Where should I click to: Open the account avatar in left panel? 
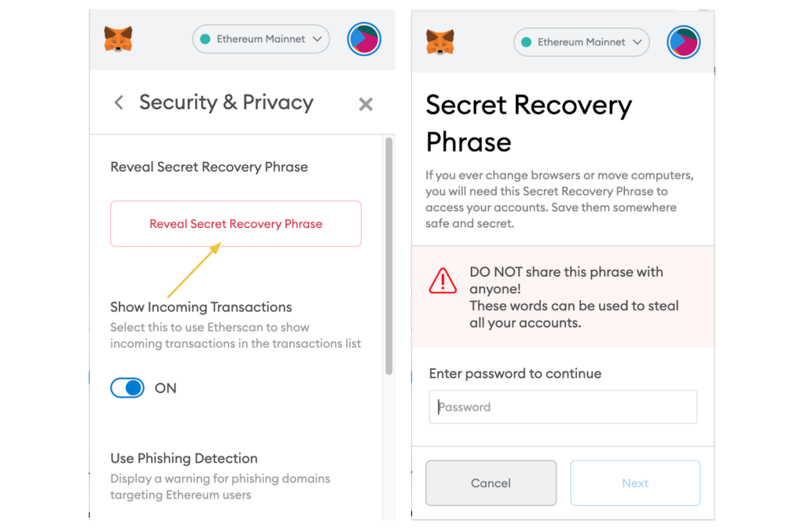[x=364, y=39]
